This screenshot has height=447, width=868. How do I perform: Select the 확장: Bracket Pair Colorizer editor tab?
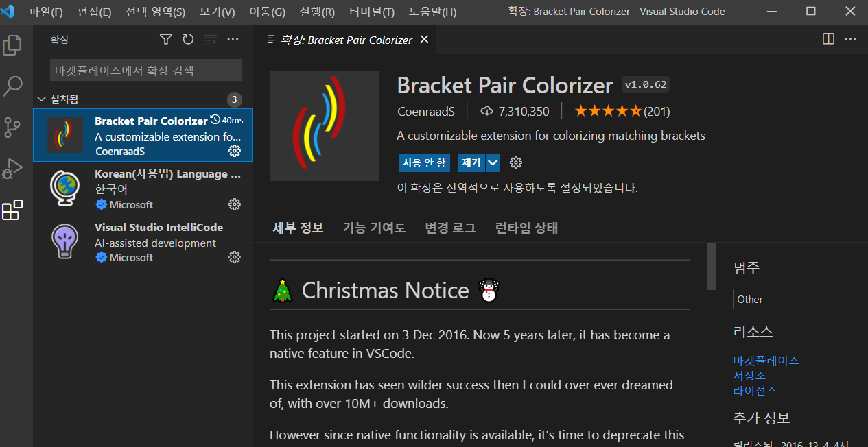click(346, 40)
